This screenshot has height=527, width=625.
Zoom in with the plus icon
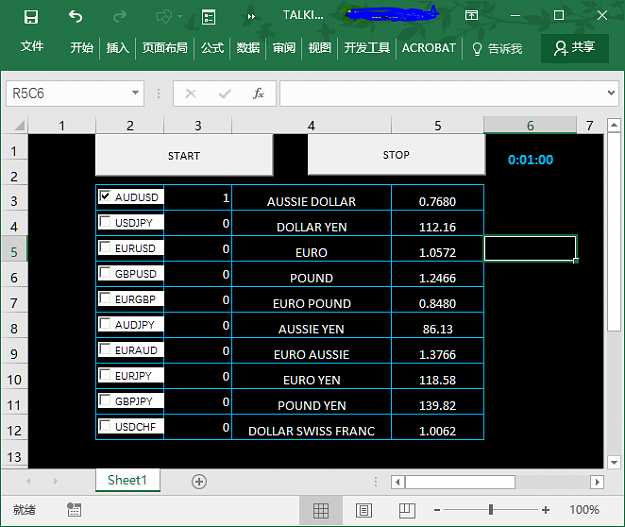[546, 510]
